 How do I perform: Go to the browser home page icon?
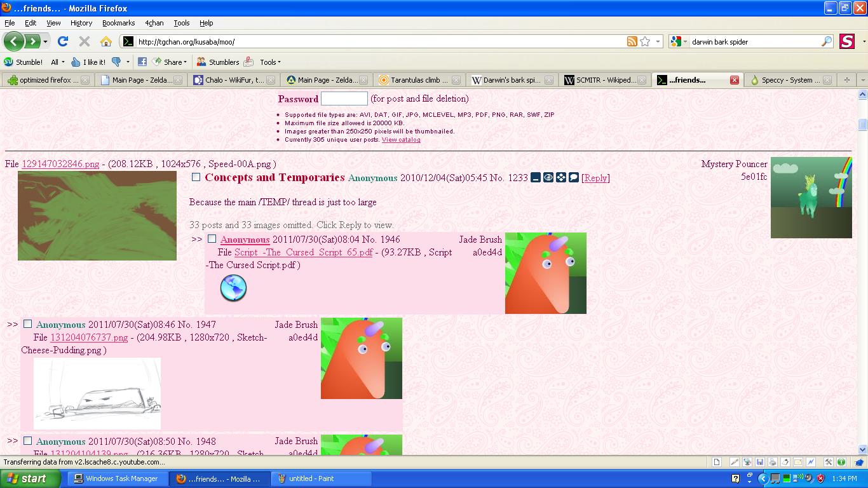coord(106,42)
